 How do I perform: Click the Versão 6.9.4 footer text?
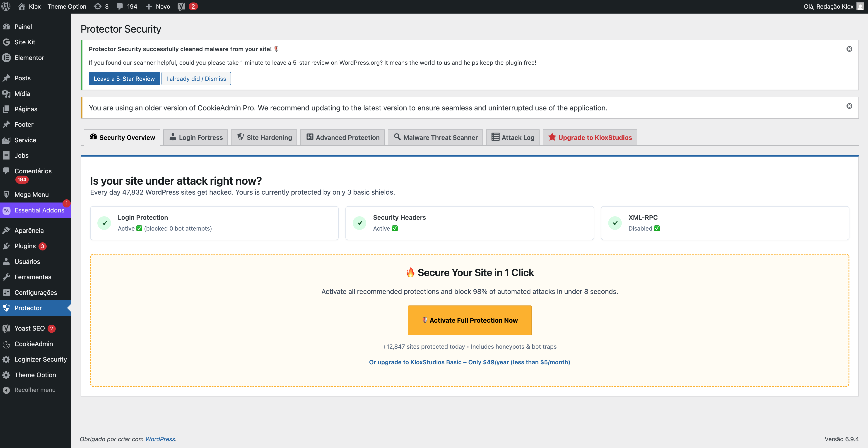[841, 439]
